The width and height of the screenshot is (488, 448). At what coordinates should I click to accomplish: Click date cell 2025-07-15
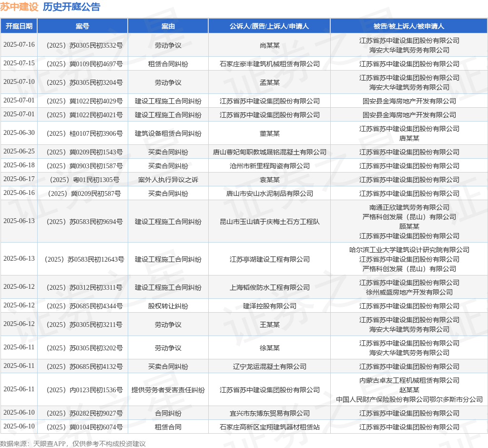point(19,63)
